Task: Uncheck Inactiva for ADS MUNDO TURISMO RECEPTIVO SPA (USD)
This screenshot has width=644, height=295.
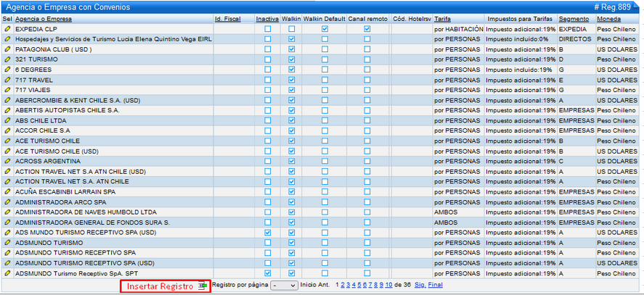Action: 268,232
